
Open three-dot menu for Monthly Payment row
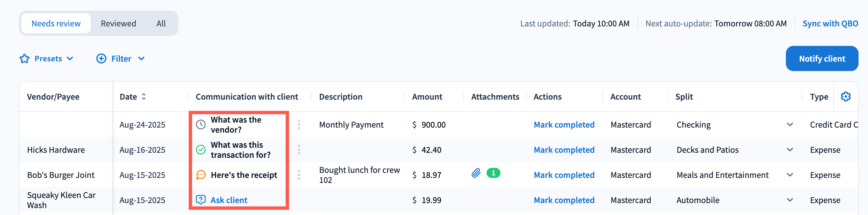299,124
